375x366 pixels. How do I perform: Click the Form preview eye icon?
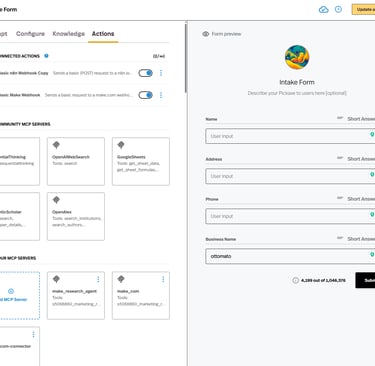(206, 34)
